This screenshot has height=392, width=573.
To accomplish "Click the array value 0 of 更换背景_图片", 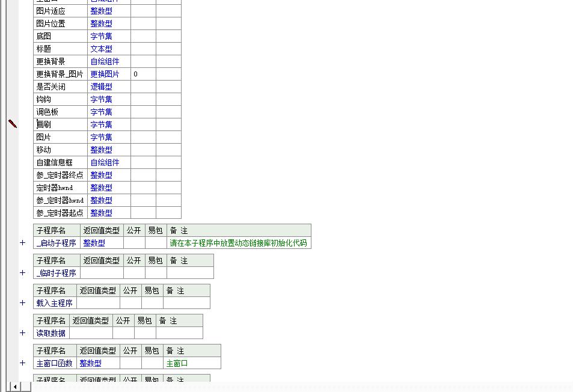I will pos(135,74).
